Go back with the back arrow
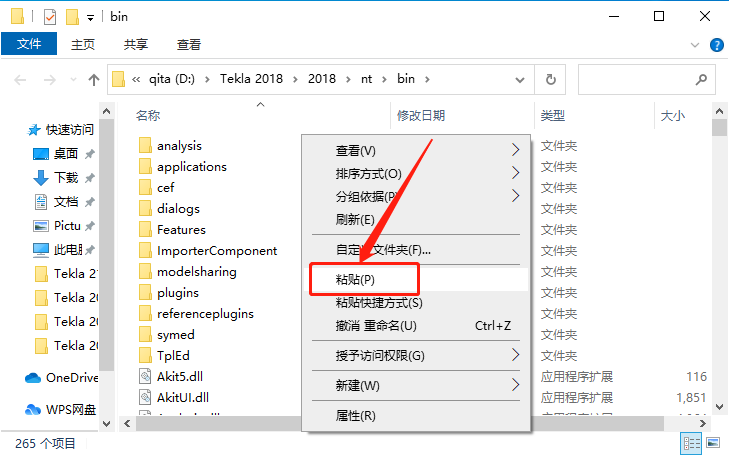This screenshot has height=455, width=729. coord(20,80)
